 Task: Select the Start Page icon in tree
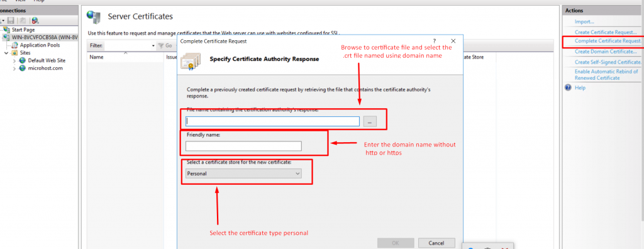pos(7,30)
